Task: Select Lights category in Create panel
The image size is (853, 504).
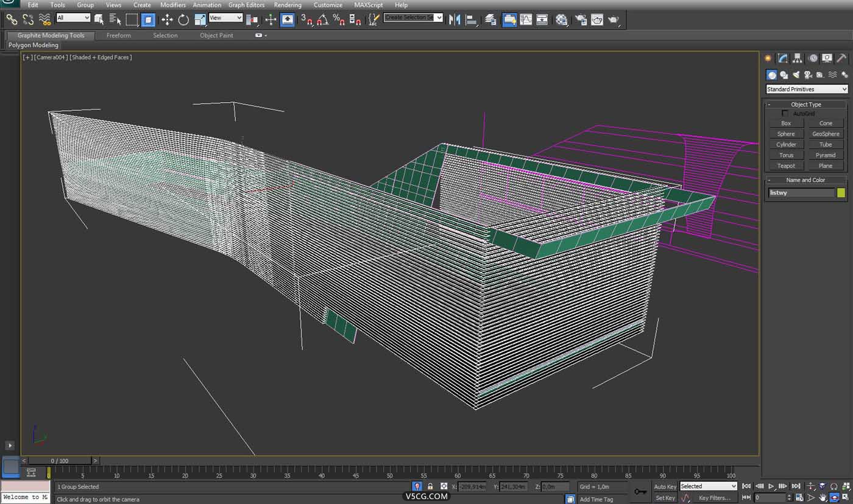Action: [x=796, y=75]
